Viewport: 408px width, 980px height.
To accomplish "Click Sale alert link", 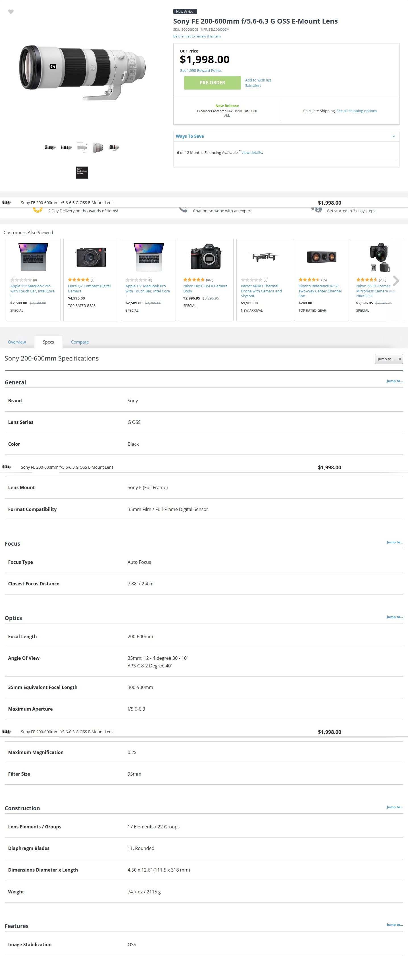I will click(253, 86).
